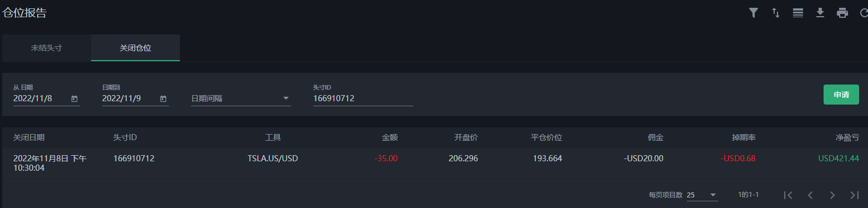The width and height of the screenshot is (868, 208).
Task: Select the TSLA.US/USD closed position row
Action: point(434,164)
